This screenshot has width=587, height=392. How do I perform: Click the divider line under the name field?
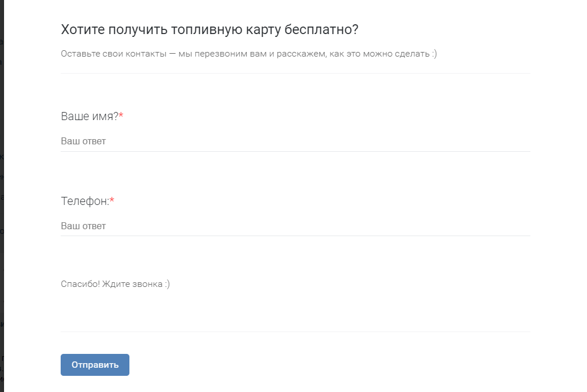(295, 151)
